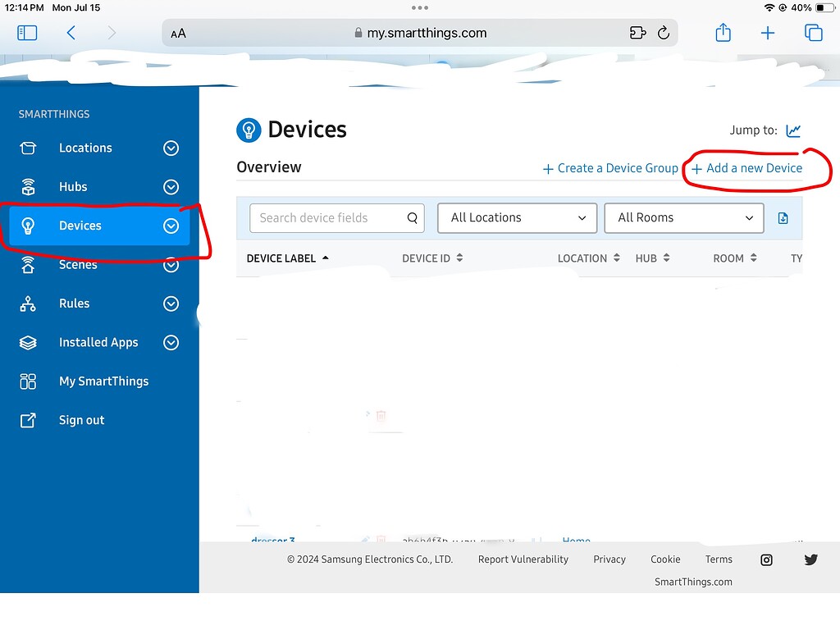Click the export table icon beside All Rooms
Viewport: 840px width, 630px height.
click(783, 217)
